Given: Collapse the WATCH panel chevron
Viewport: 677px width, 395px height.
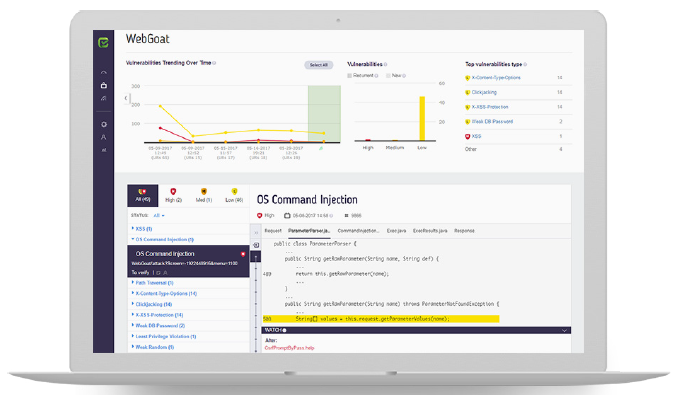Looking at the screenshot, I should pyautogui.click(x=564, y=330).
